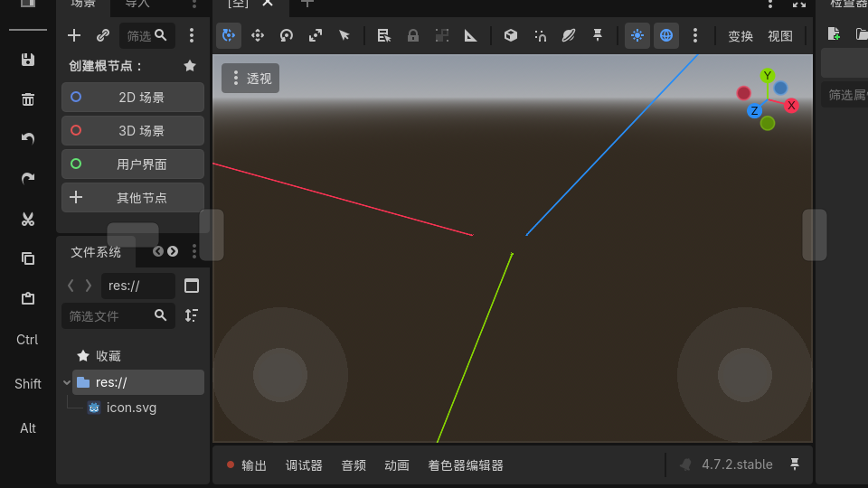Click the X axis on view gizmo

point(792,105)
